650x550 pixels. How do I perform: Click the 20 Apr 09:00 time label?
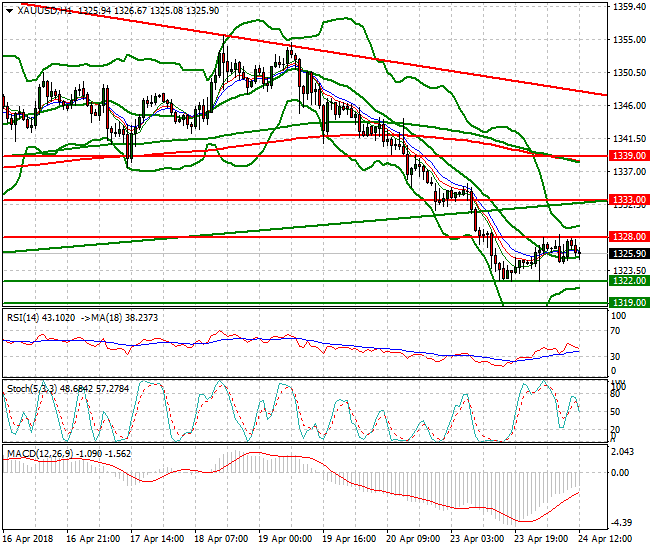point(413,539)
